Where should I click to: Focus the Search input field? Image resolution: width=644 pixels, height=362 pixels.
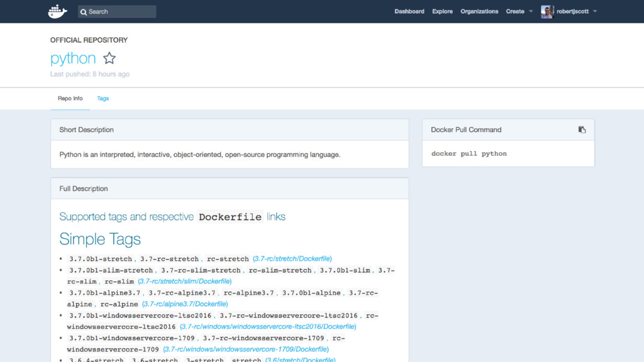[x=117, y=11]
